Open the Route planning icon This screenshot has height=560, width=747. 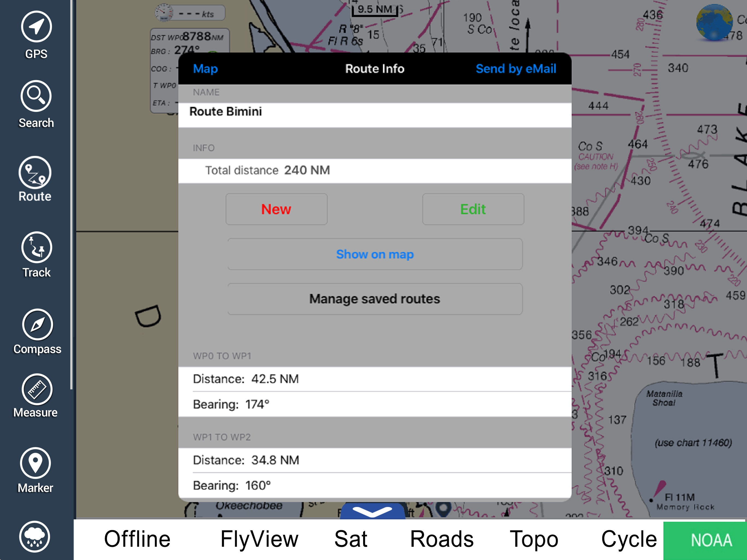35,173
